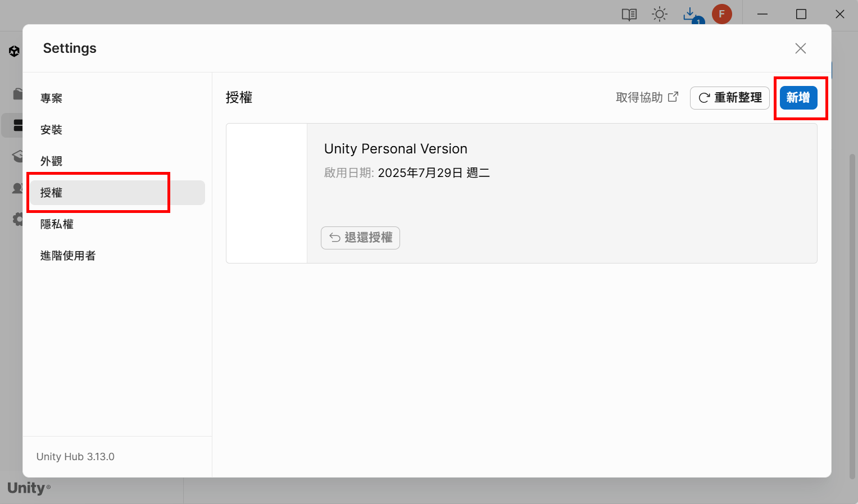Select 進階使用者 settings tab
858x504 pixels.
pyautogui.click(x=117, y=256)
